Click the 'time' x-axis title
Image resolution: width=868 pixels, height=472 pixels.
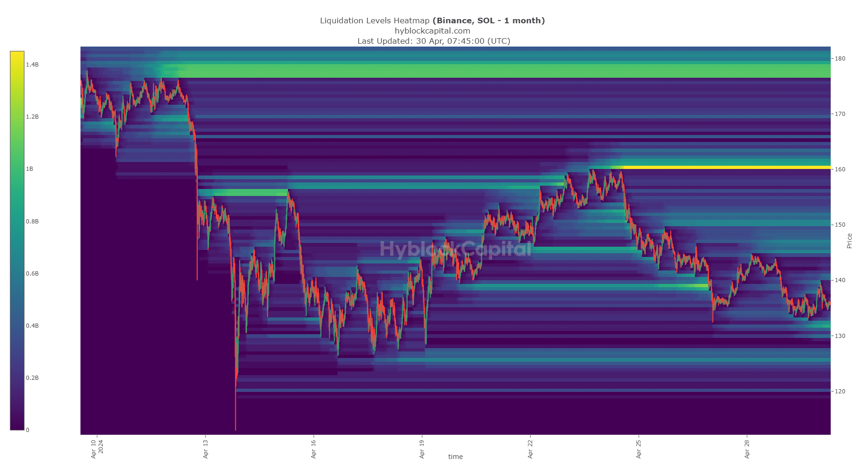455,457
